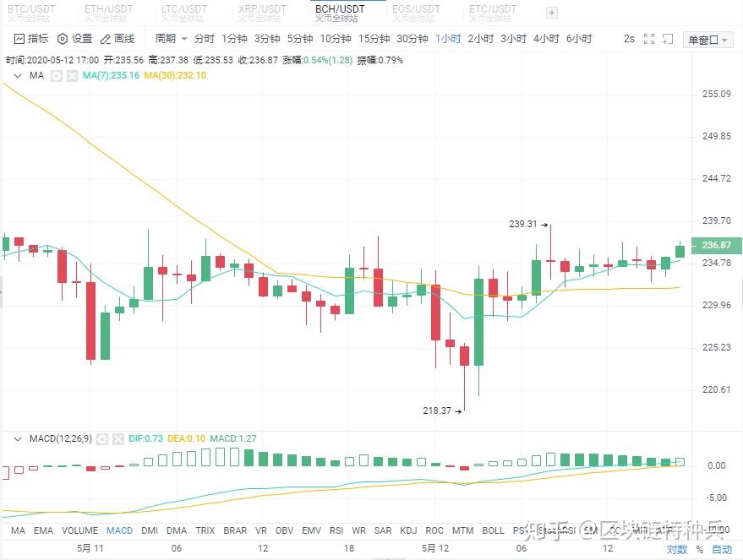743x560 pixels.
Task: Remove the MA indicator with X
Action: point(72,76)
